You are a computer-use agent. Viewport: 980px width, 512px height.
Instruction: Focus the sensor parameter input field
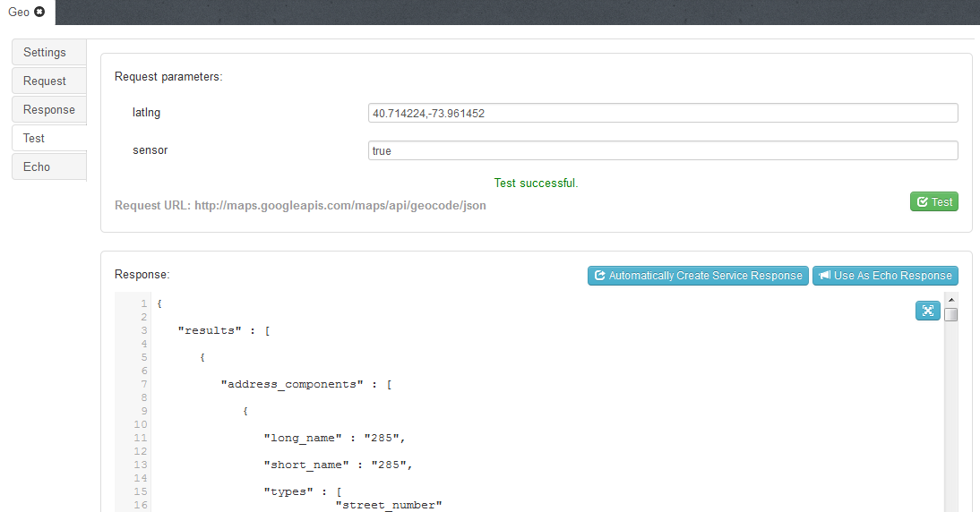[663, 151]
